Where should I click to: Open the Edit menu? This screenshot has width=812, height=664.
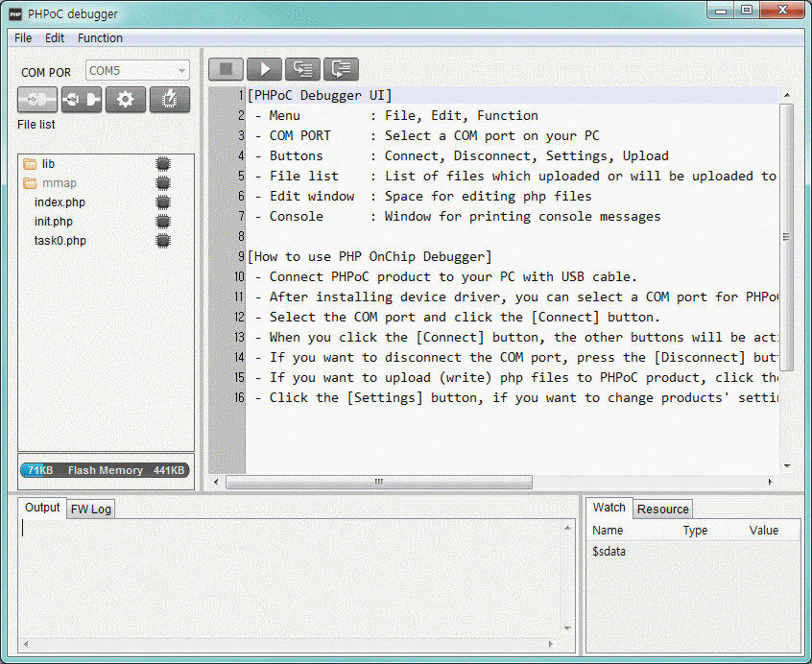(55, 37)
